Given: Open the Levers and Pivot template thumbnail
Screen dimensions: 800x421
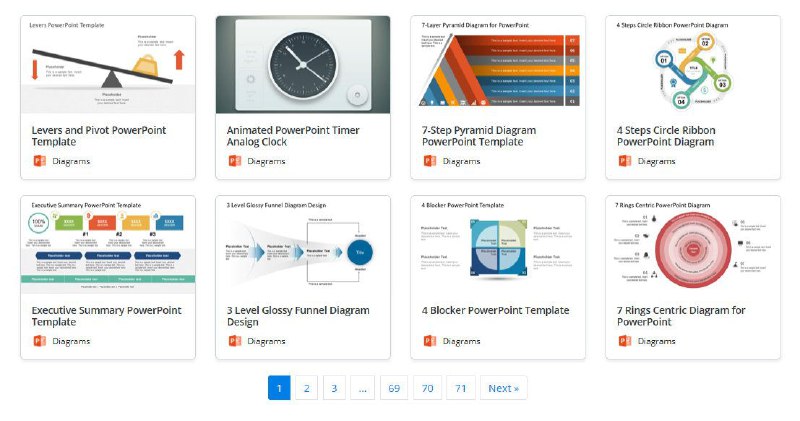Looking at the screenshot, I should click(x=108, y=65).
